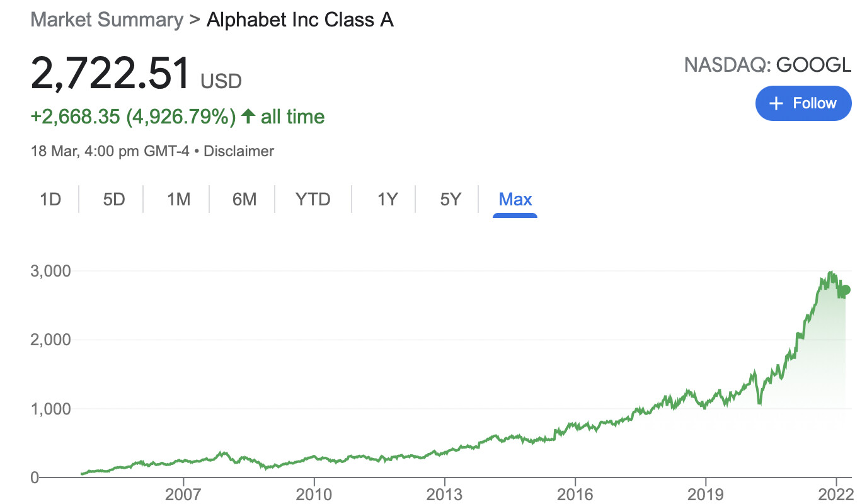The image size is (867, 504).
Task: Click the green current-price dot on chart
Action: pos(846,290)
